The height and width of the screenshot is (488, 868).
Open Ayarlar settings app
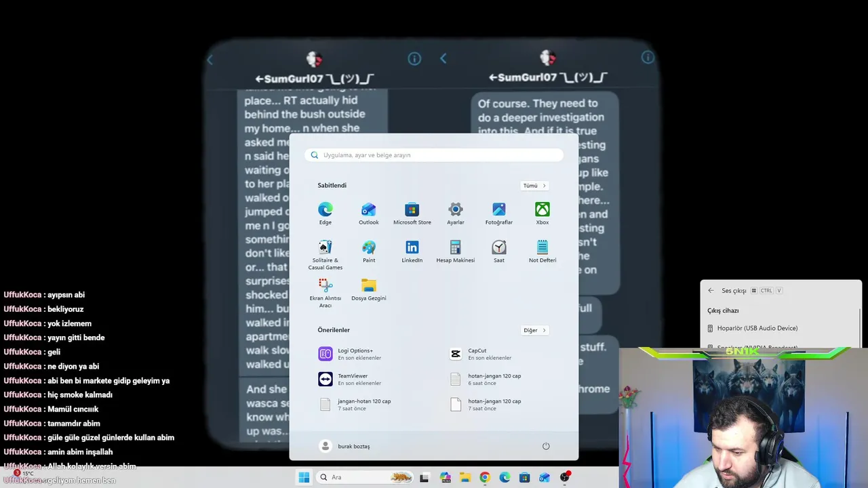click(456, 213)
